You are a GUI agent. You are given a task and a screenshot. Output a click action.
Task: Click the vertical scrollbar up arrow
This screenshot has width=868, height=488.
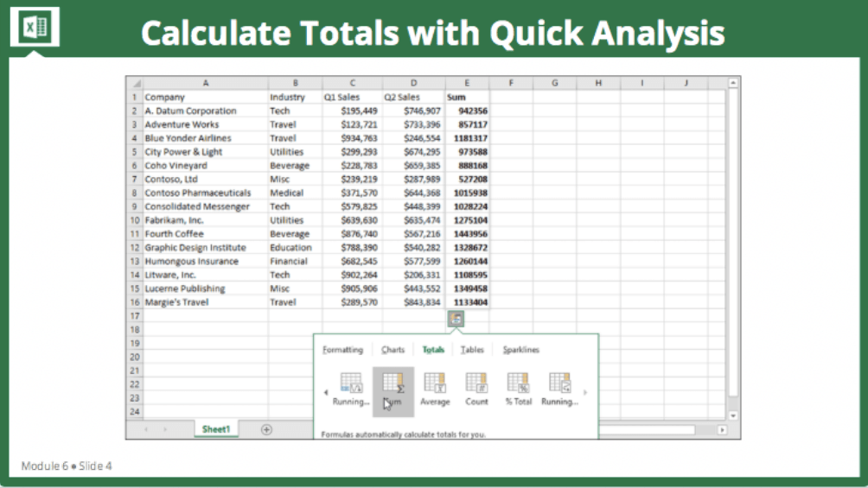pos(733,83)
